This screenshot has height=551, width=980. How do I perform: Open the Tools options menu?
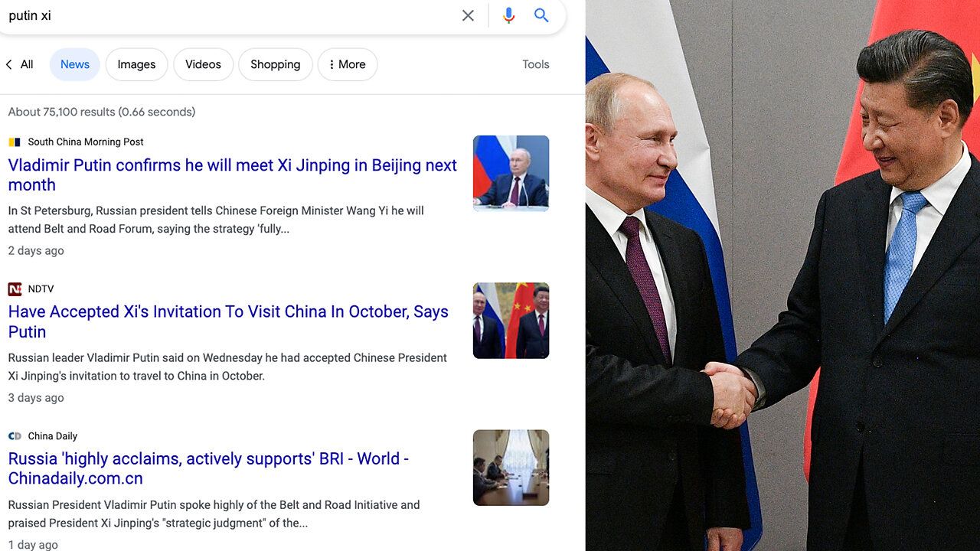pyautogui.click(x=536, y=64)
